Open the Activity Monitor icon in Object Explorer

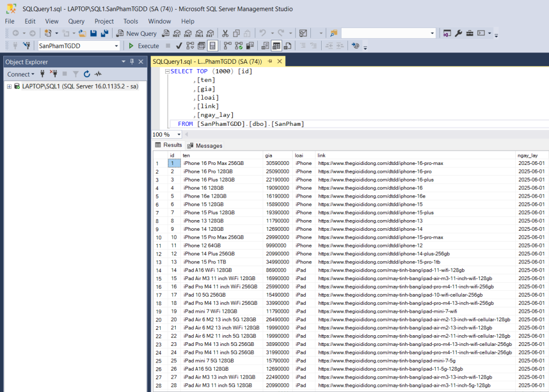[x=98, y=74]
